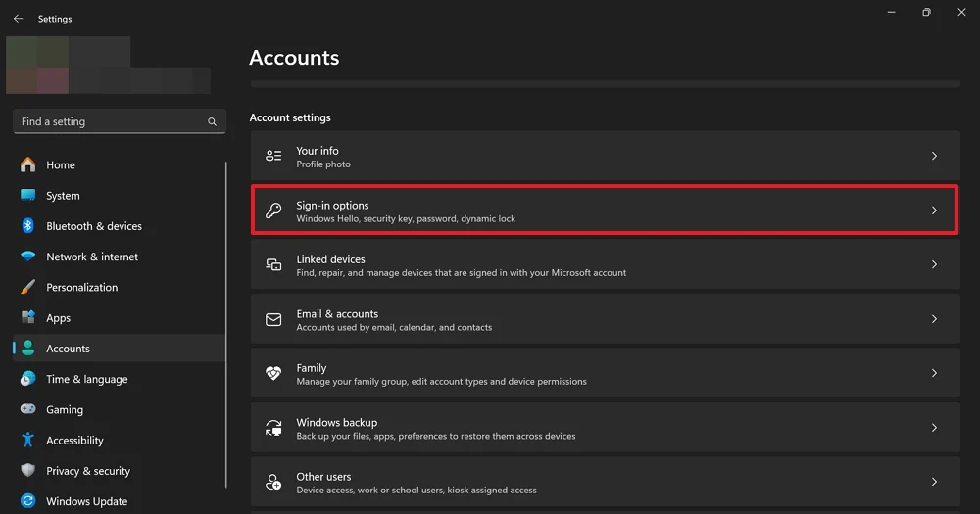This screenshot has height=514, width=980.
Task: Open the Family title
Action: point(312,368)
